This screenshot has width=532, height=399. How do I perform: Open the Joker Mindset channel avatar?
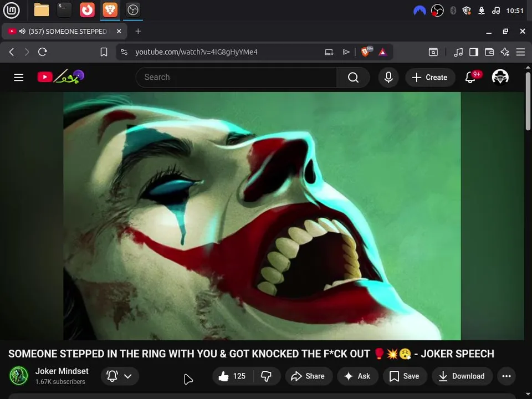[x=19, y=376]
